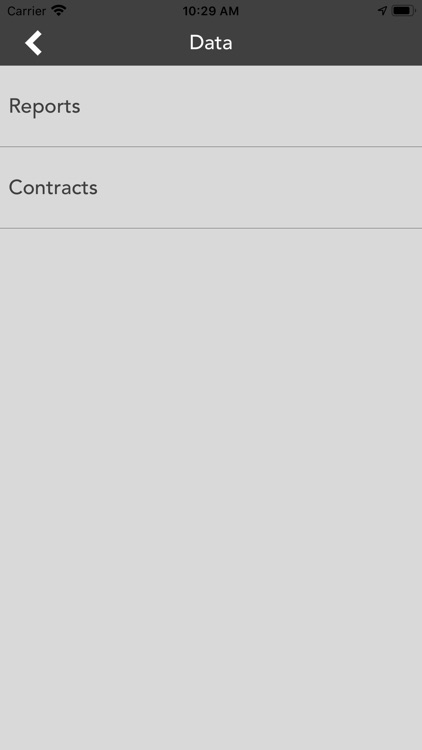View contracts by tapping Contracts entry
This screenshot has width=422, height=750.
(211, 188)
